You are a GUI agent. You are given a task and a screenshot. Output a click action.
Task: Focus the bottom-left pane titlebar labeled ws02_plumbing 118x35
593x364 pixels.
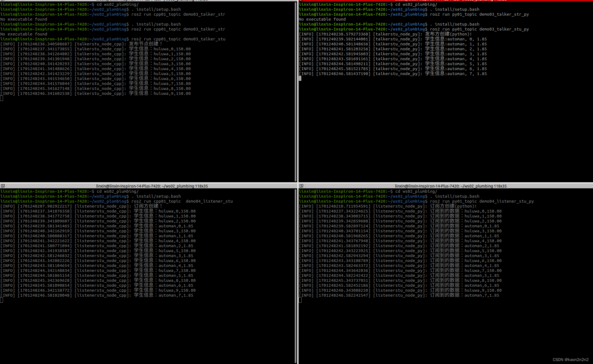[x=152, y=186]
